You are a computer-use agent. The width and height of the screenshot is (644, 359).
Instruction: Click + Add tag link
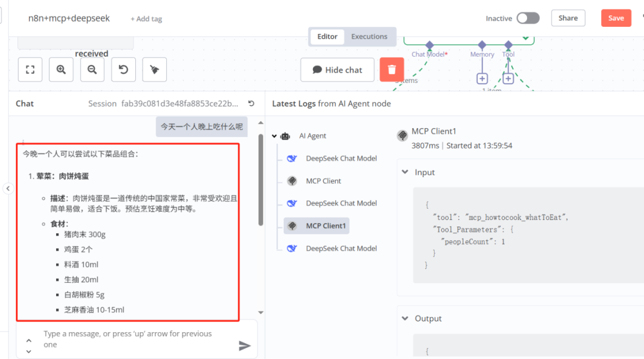146,19
